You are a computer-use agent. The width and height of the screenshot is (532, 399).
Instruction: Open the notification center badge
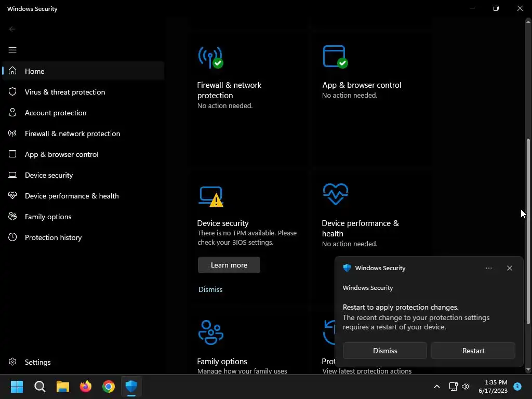(517, 387)
